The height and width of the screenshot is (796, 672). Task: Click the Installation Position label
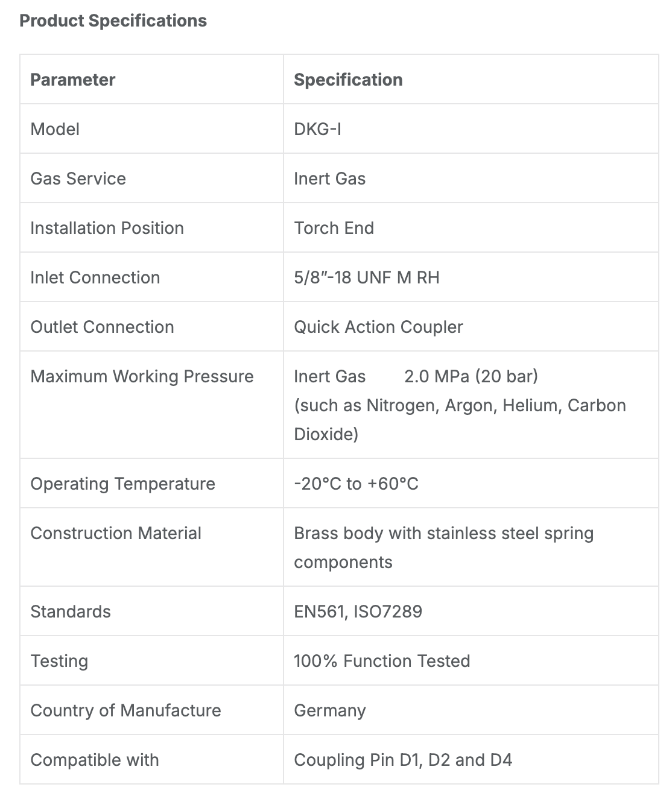pos(107,228)
